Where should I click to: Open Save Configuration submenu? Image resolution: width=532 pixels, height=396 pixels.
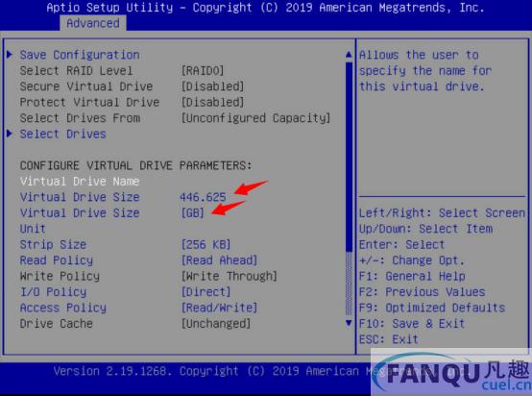pyautogui.click(x=80, y=55)
